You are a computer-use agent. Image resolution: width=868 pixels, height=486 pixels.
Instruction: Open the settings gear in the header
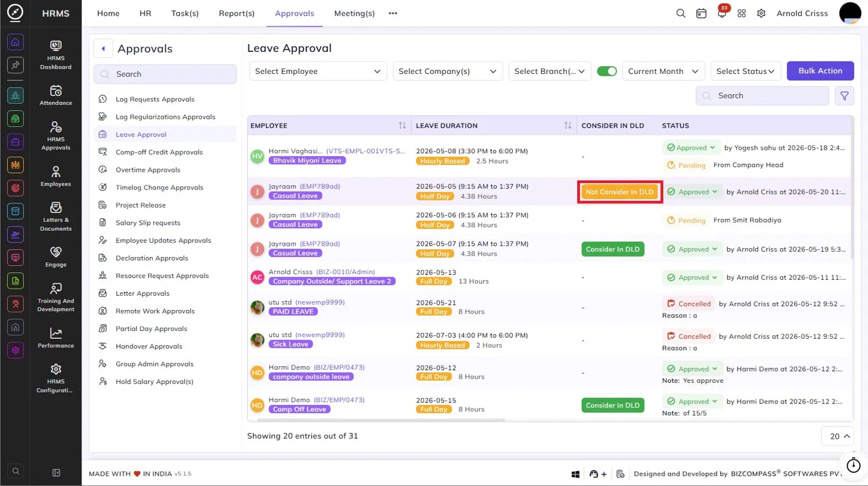(x=761, y=13)
